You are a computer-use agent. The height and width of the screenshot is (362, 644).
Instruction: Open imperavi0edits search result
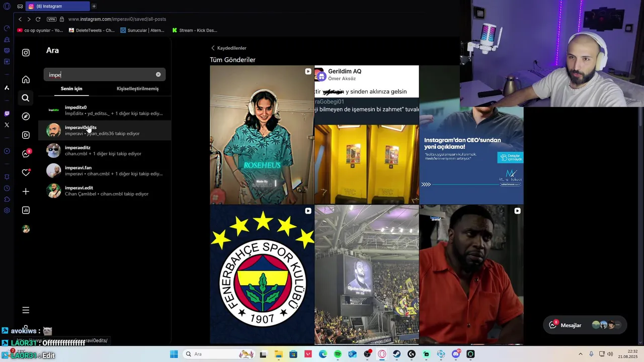click(x=105, y=130)
